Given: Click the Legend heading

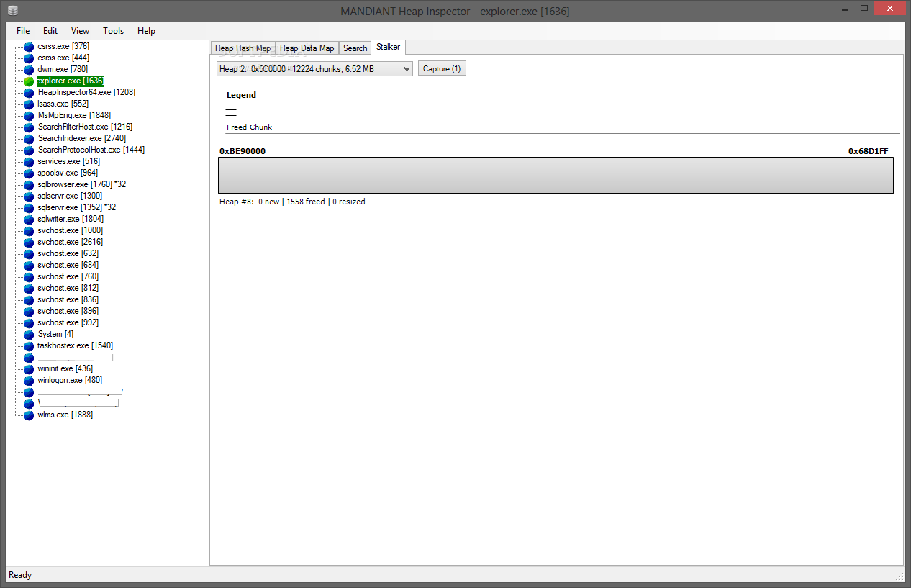Looking at the screenshot, I should pos(241,95).
